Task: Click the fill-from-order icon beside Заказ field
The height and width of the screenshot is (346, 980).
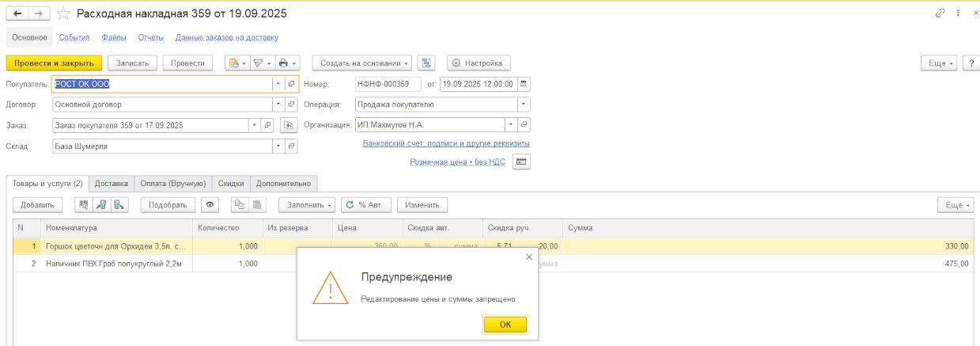Action: (x=289, y=125)
